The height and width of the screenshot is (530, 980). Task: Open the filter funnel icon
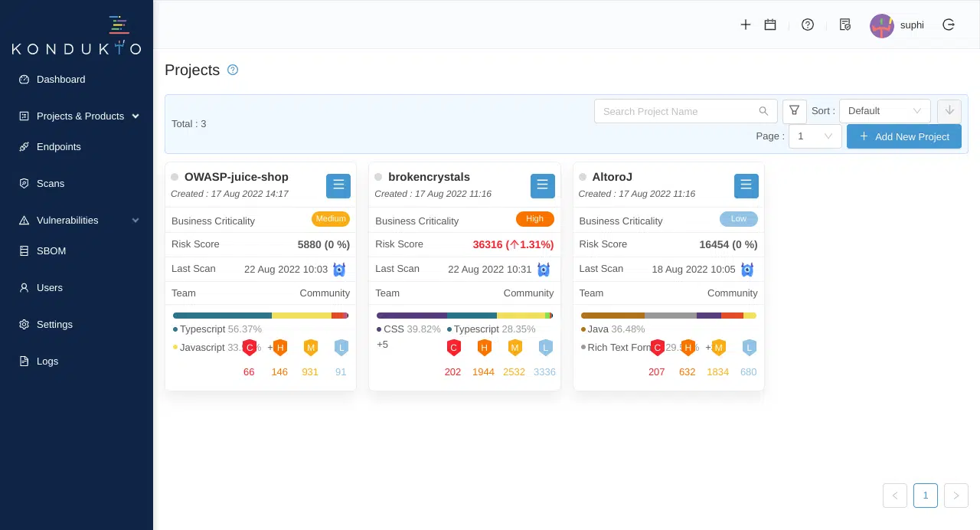794,110
